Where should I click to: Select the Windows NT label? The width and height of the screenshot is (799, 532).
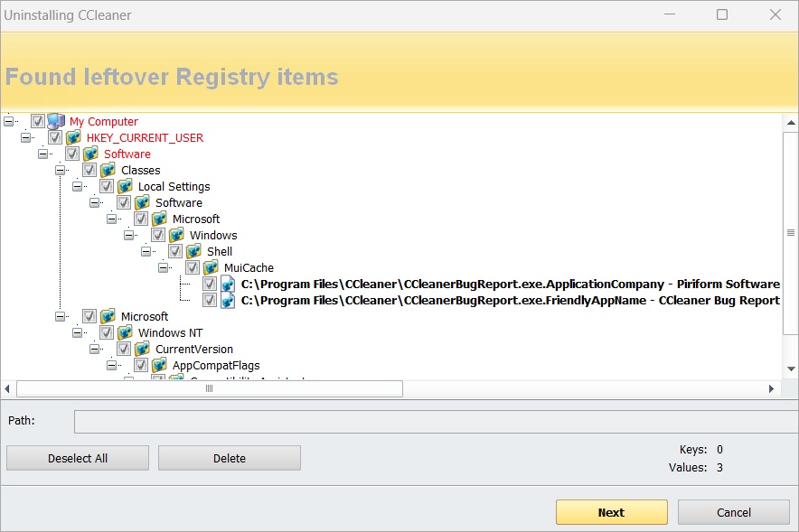pyautogui.click(x=170, y=333)
